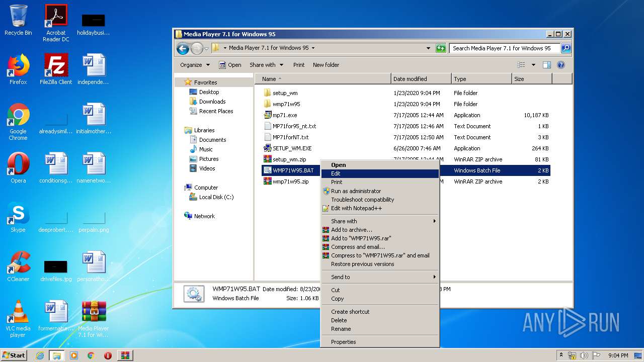
Task: Open Explorer help icon
Action: (561, 65)
